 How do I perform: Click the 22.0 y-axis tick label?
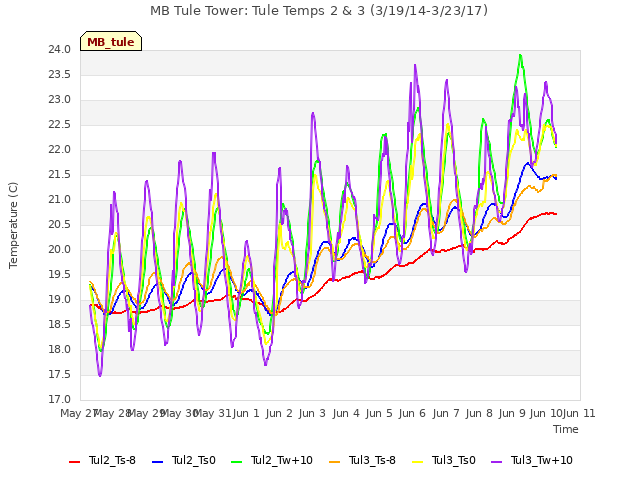point(60,150)
